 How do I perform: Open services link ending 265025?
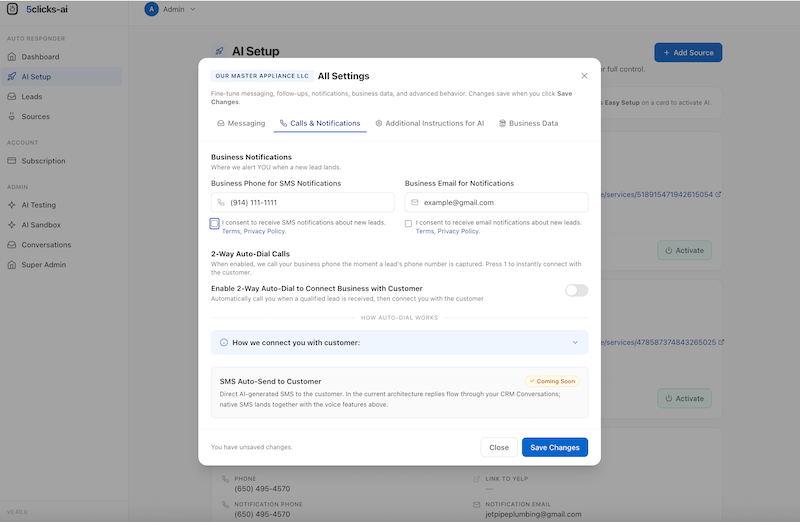pos(662,342)
